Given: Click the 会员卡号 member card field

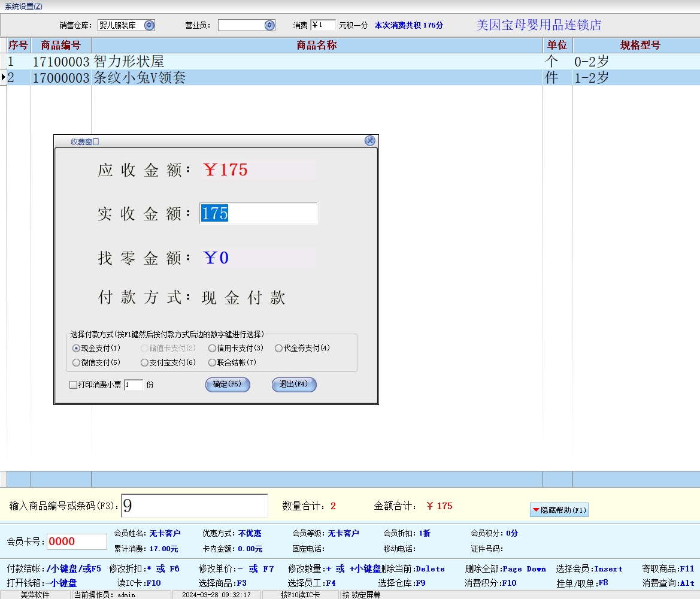Looking at the screenshot, I should [77, 541].
